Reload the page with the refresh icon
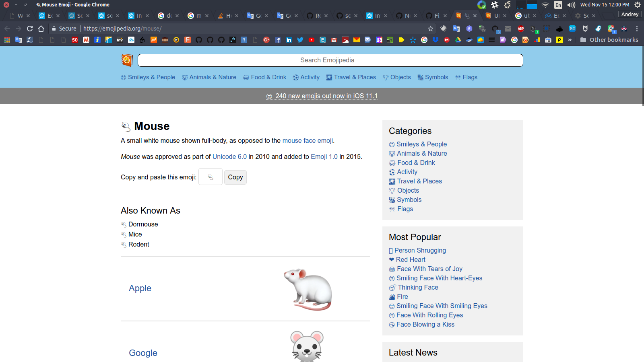644x362 pixels. click(x=29, y=29)
